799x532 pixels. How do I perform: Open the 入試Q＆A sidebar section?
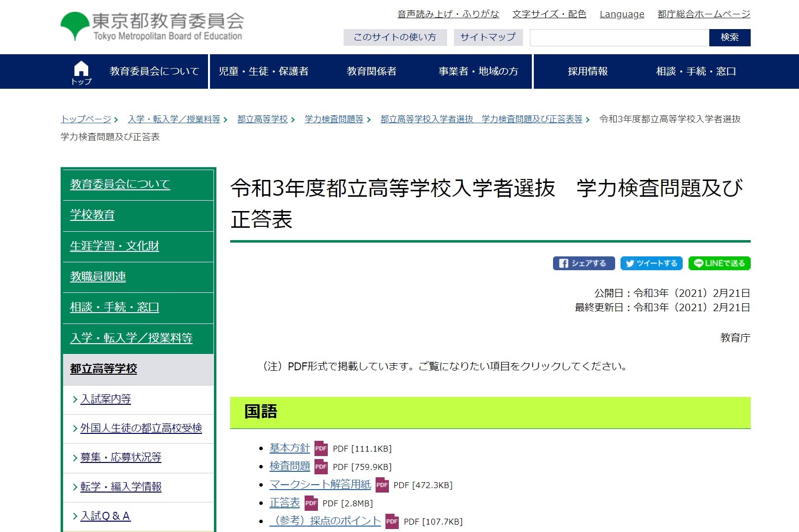[105, 516]
